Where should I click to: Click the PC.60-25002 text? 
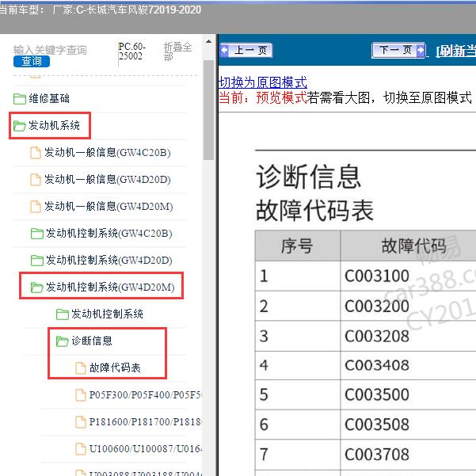tap(132, 51)
